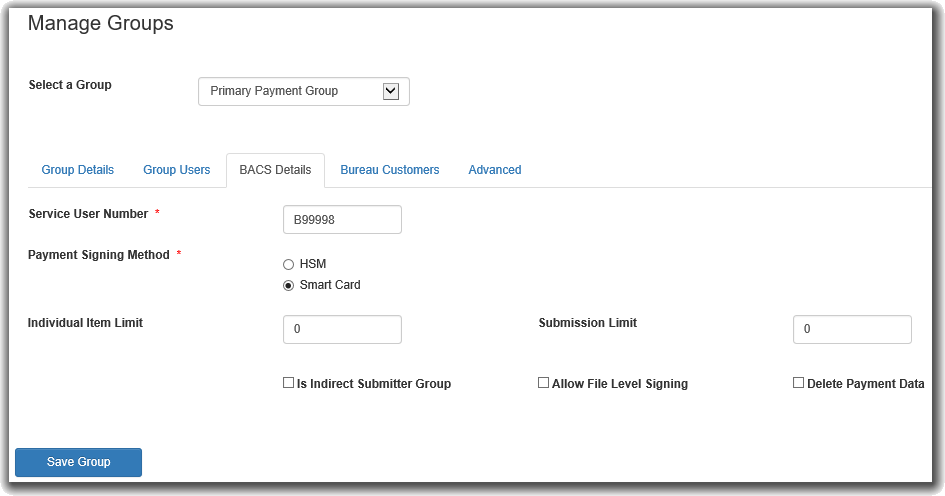Select the HSM radio button

(289, 265)
